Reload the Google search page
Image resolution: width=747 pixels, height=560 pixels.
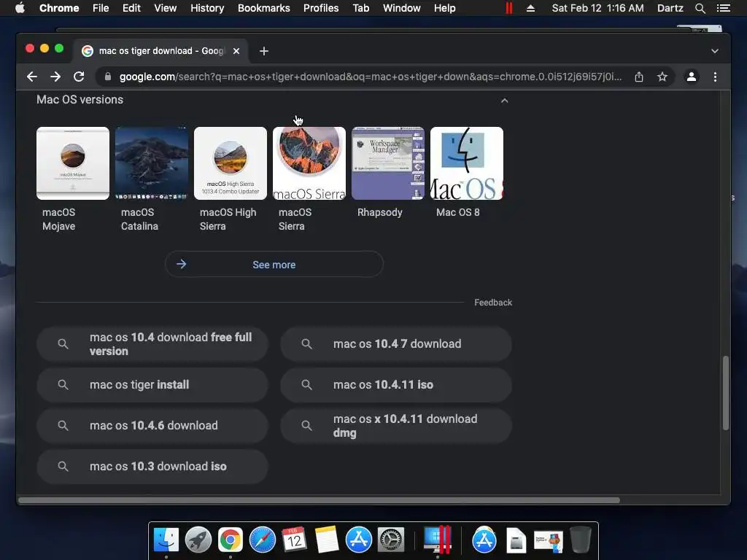pos(79,77)
